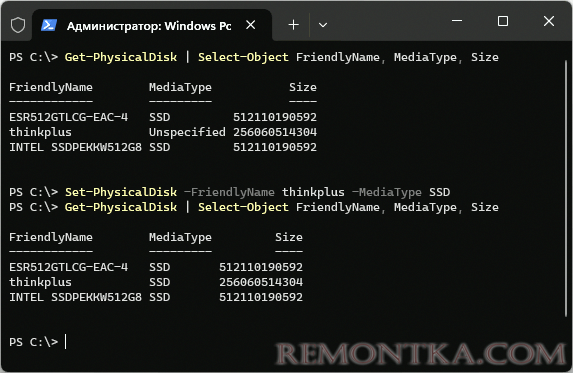
Task: Click the first table's INTEL SSDPEKKW512G8 name
Action: coord(75,147)
